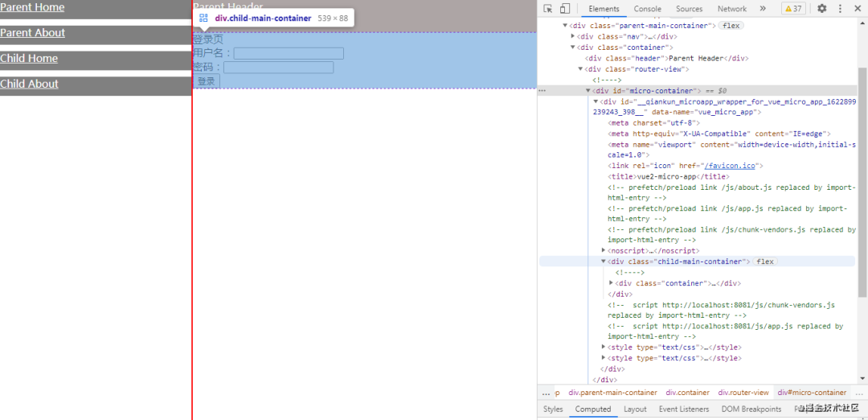The image size is (868, 420).
Task: Select the meta viewport node
Action: [731, 150]
